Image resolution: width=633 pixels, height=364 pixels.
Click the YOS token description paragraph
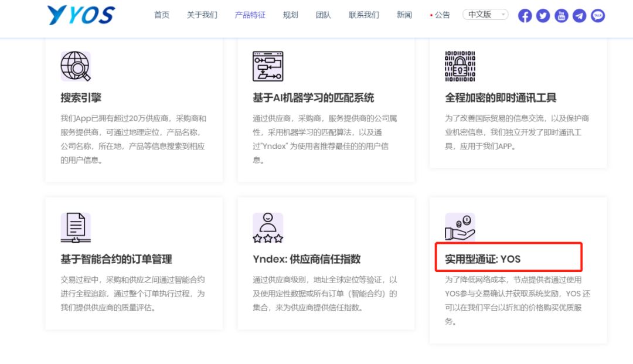(x=518, y=301)
